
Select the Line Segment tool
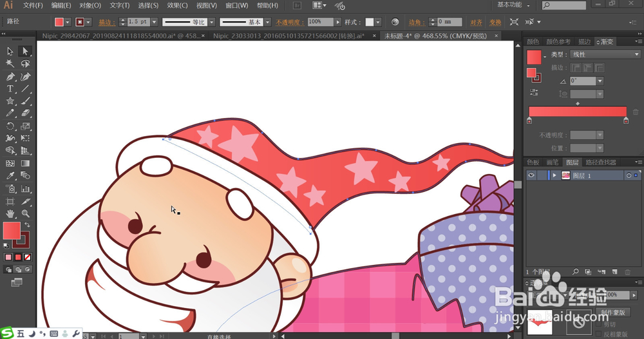click(25, 89)
